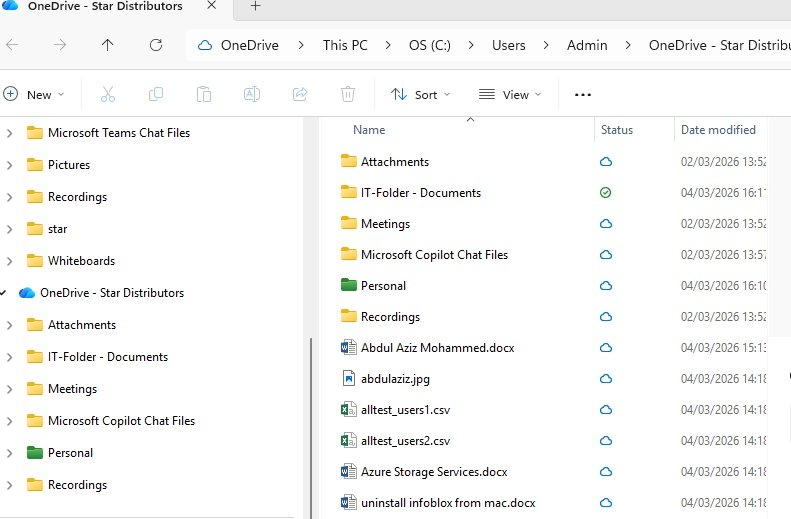791x519 pixels.
Task: Expand sidebar Microsoft Copilot Chat Files node
Action: click(9, 421)
